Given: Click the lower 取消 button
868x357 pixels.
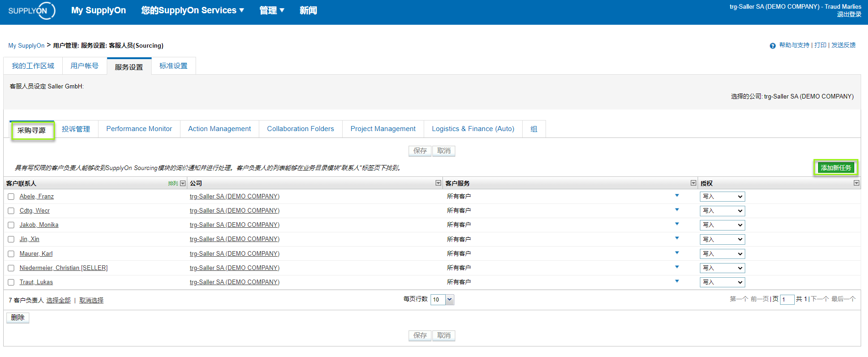Looking at the screenshot, I should pyautogui.click(x=444, y=335).
